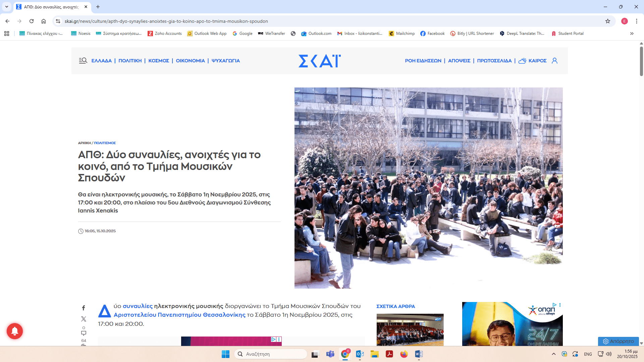
Task: Click the Απόρρητο privacy button
Action: coord(618,341)
